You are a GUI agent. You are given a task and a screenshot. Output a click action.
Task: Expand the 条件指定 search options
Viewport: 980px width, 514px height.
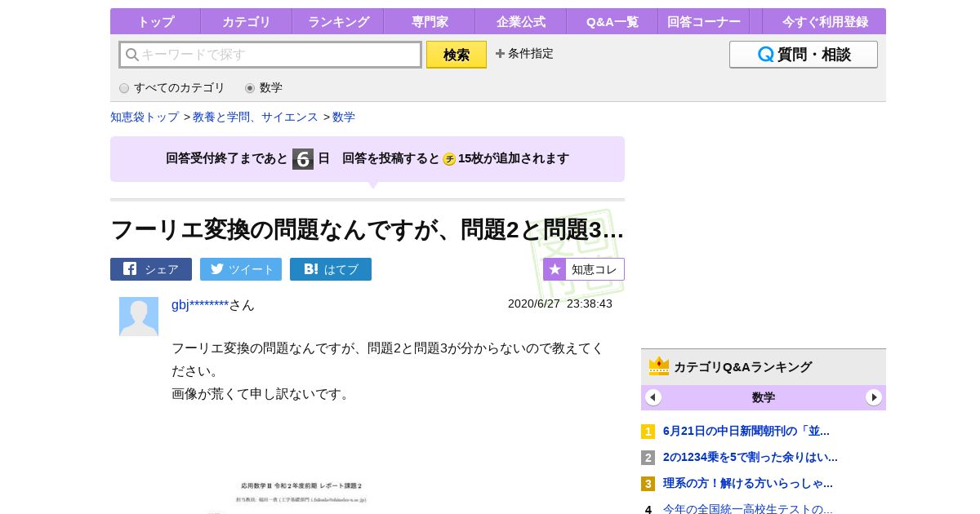click(524, 54)
